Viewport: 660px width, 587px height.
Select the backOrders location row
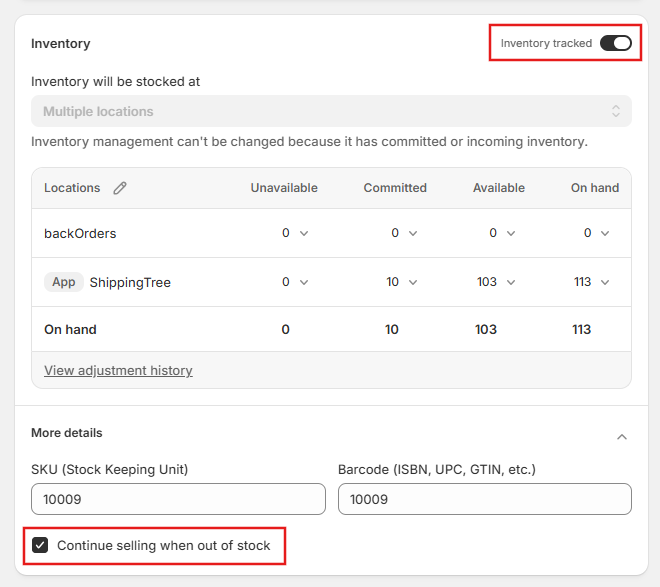click(x=80, y=233)
